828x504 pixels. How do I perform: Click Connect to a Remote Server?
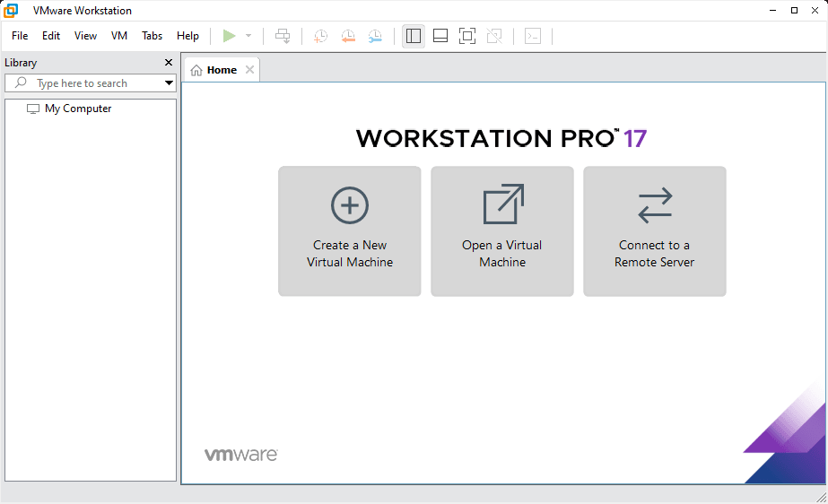[x=655, y=231]
